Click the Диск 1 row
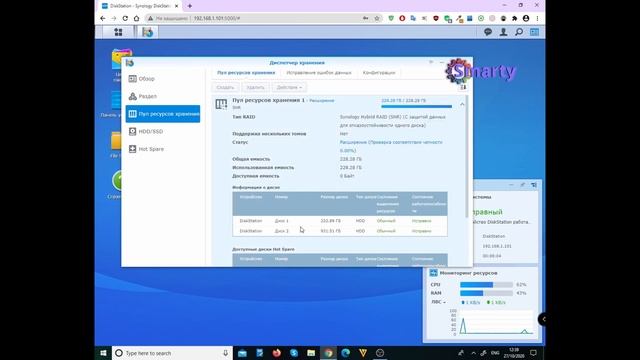 [x=340, y=221]
